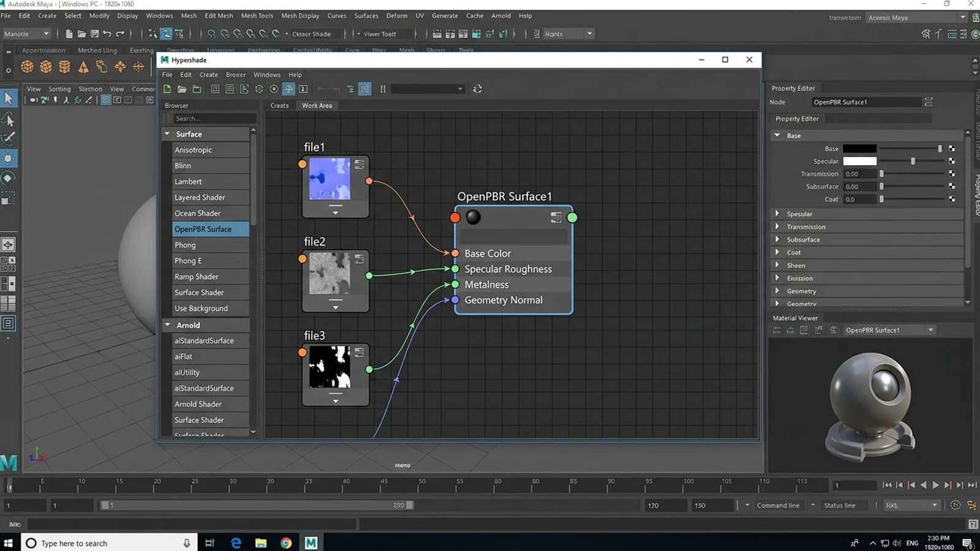Viewport: 980px width, 551px height.
Task: Open the Hypershade Create menu
Action: pos(208,75)
